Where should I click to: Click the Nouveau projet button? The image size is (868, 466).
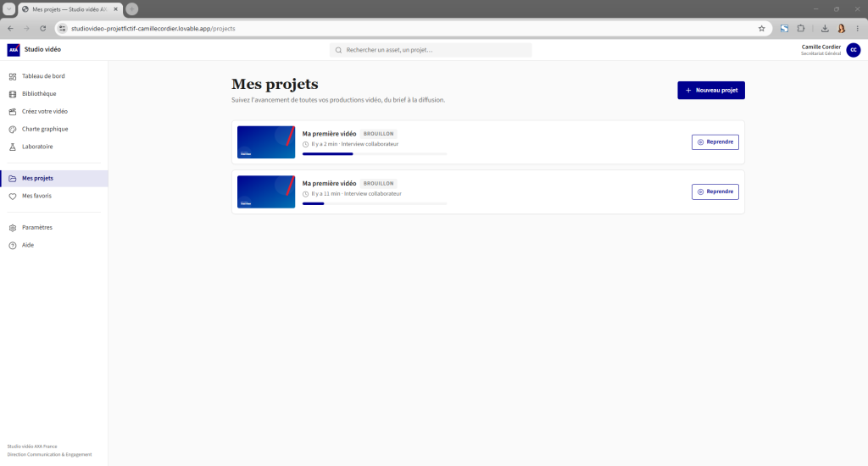[711, 90]
